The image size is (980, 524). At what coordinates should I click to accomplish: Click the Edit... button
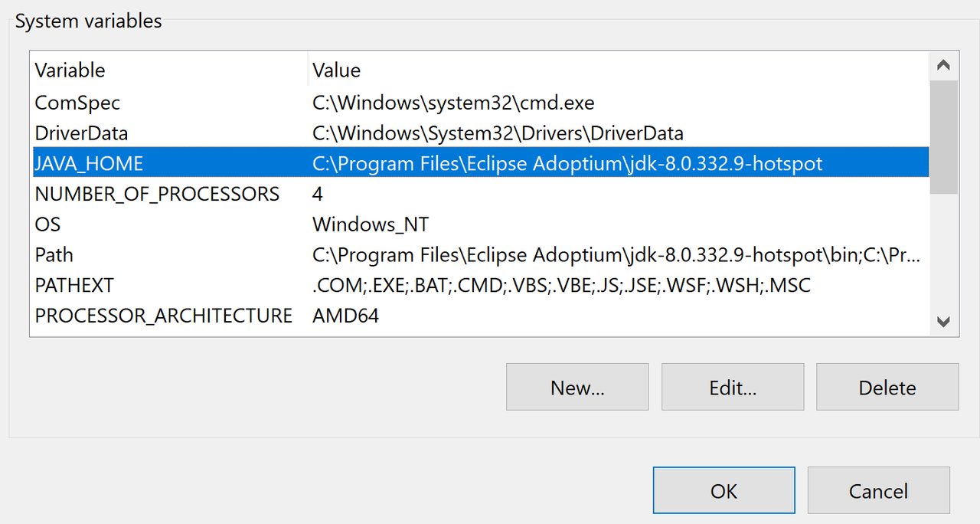(x=733, y=387)
